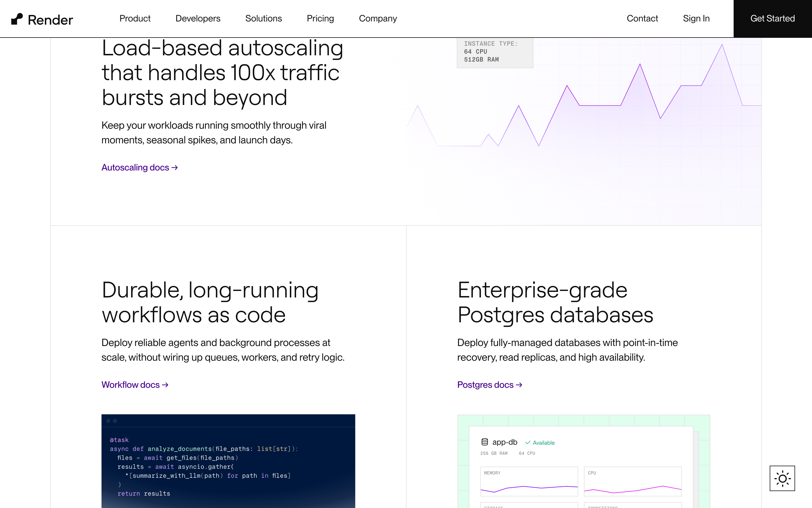Open the Solutions menu
Image resolution: width=812 pixels, height=508 pixels.
tap(263, 18)
